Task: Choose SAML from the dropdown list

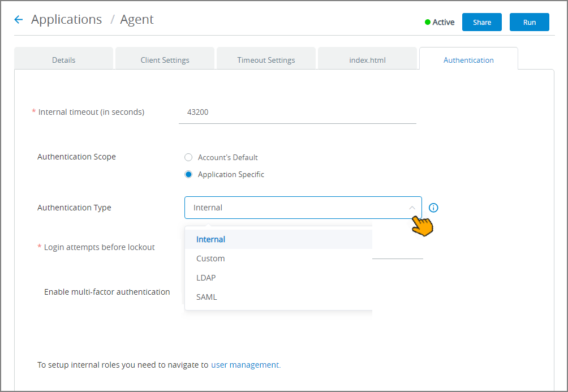Action: coord(278,297)
